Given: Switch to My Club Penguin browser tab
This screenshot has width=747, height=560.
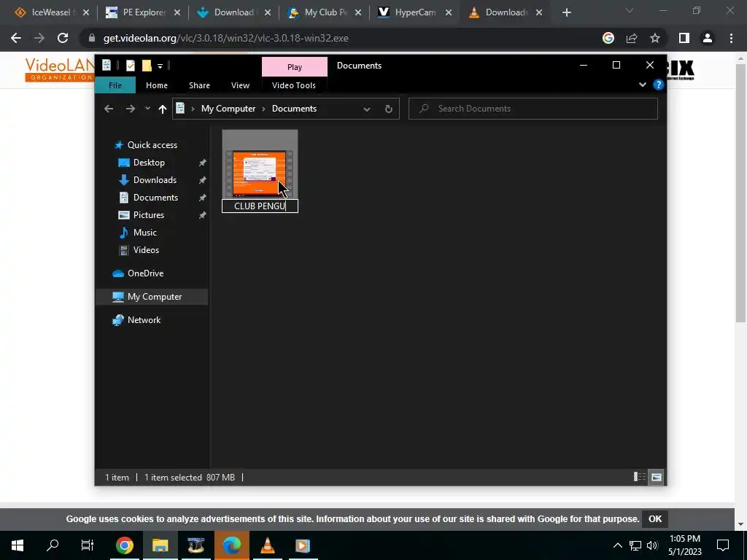Looking at the screenshot, I should [x=326, y=12].
